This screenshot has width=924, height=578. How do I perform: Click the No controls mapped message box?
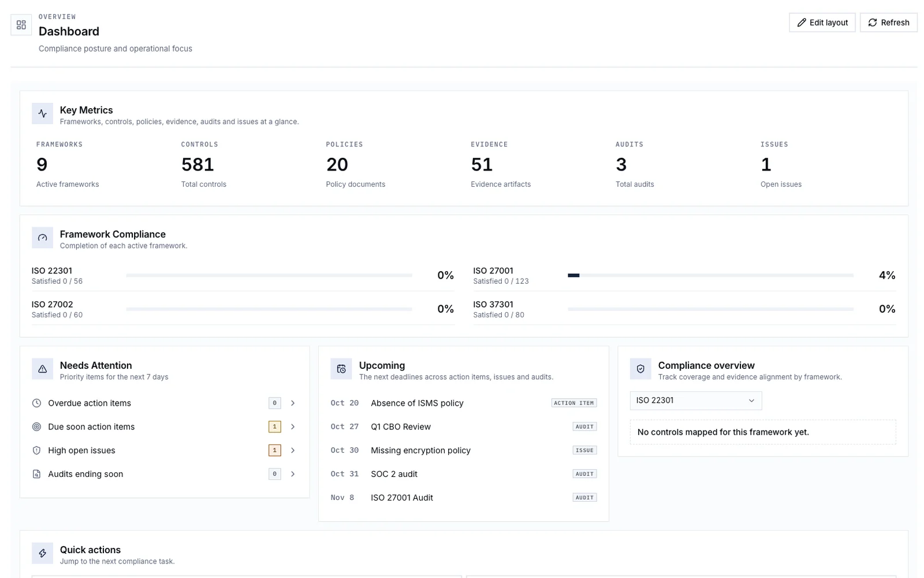(x=763, y=432)
